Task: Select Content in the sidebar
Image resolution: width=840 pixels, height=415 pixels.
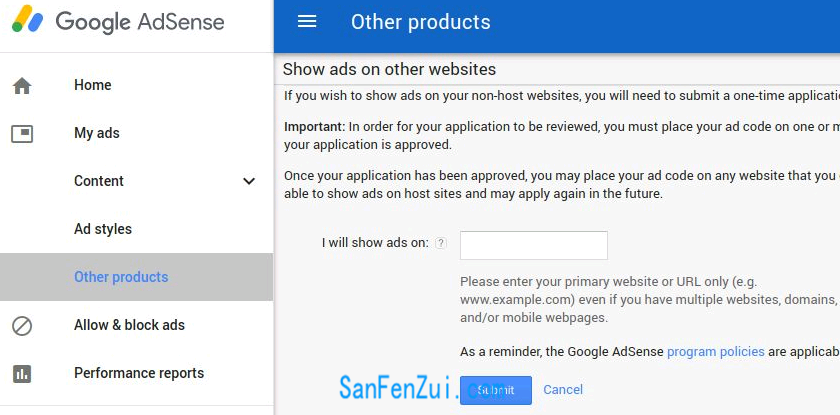Action: pos(99,181)
